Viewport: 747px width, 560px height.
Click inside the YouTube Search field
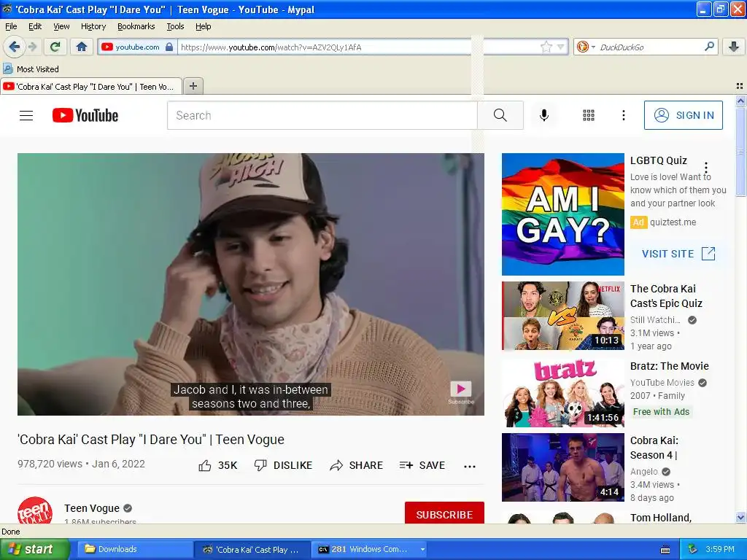coord(322,115)
